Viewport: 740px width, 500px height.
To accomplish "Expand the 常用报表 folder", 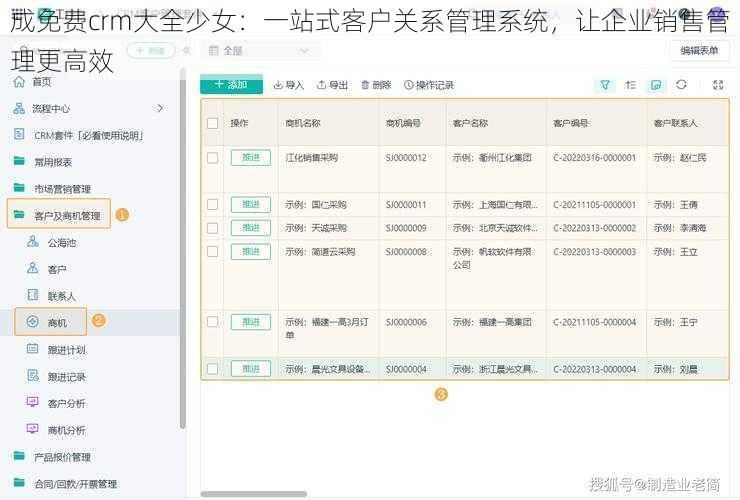I will click(52, 162).
